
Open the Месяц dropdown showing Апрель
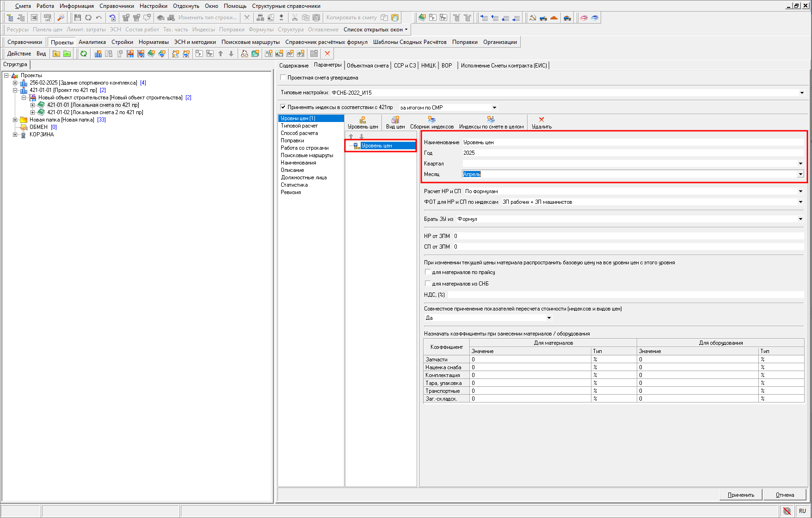[800, 174]
